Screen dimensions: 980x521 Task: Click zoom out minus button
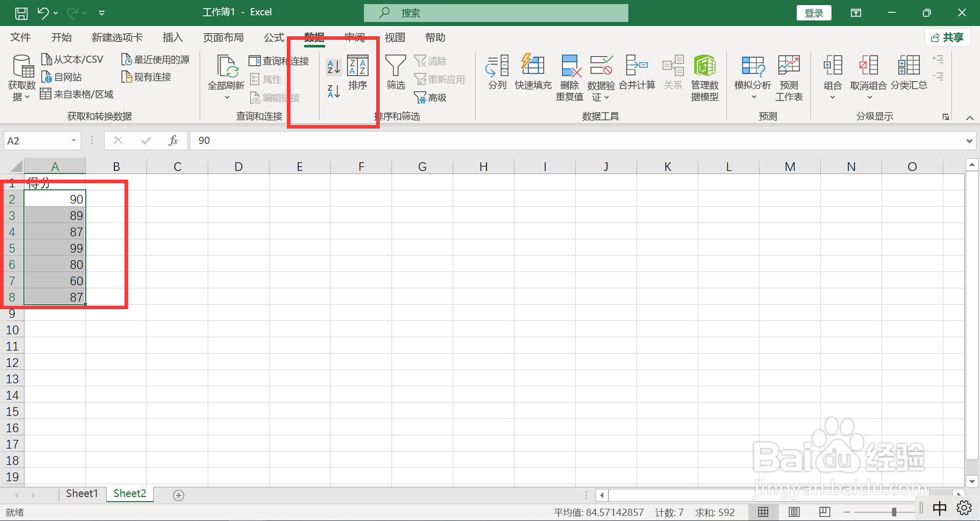coord(847,512)
